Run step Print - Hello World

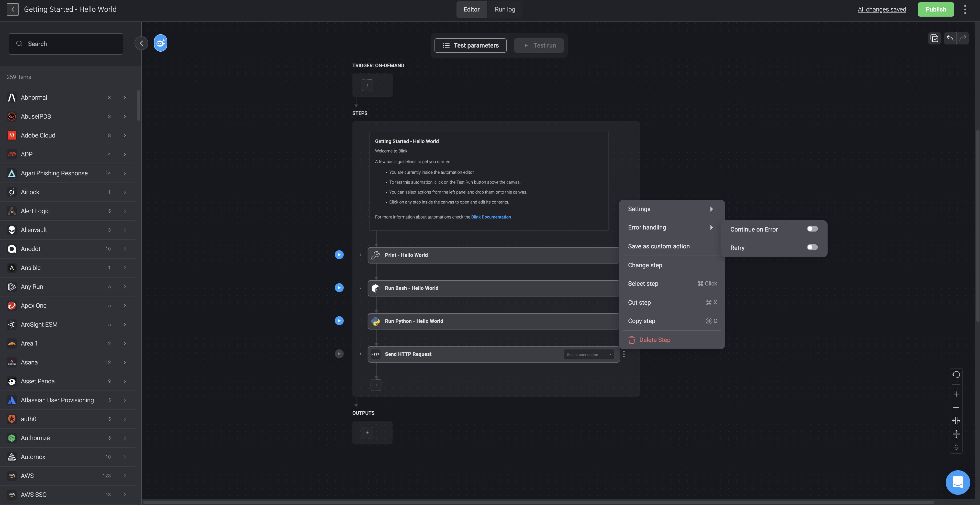tap(339, 255)
